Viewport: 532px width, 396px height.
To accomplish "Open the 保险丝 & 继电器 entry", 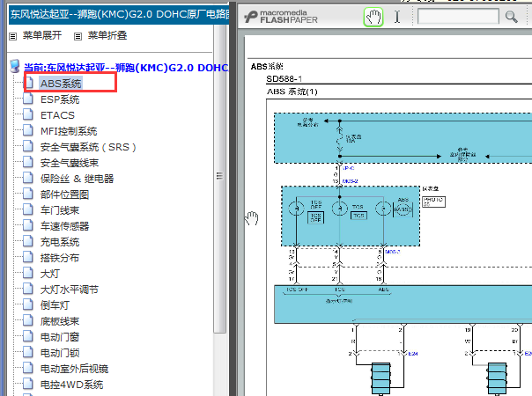I will (77, 179).
